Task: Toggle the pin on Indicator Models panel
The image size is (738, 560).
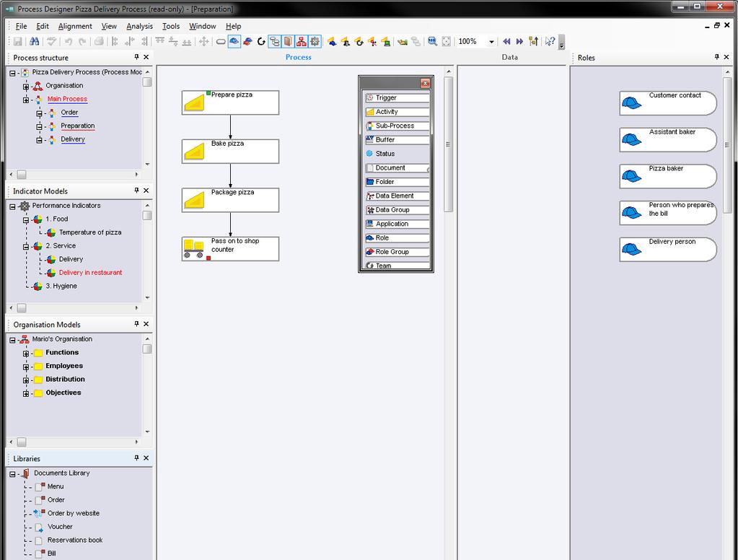Action: [136, 191]
